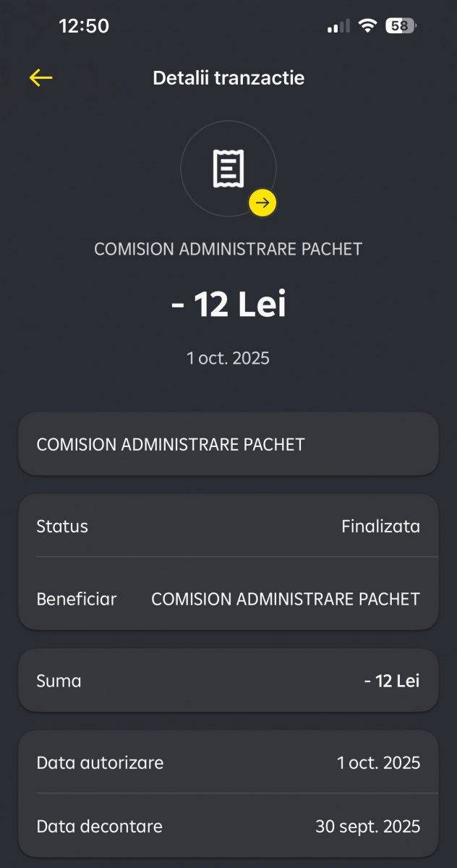Click the Status row label
The image size is (457, 868).
62,526
